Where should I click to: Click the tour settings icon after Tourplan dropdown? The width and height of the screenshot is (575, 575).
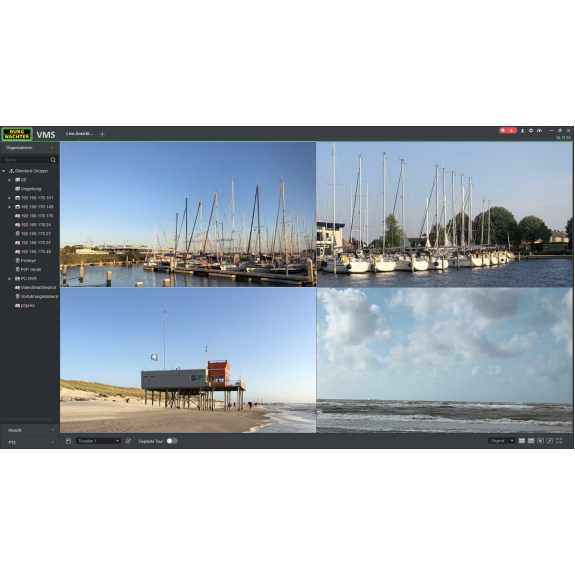pos(128,441)
